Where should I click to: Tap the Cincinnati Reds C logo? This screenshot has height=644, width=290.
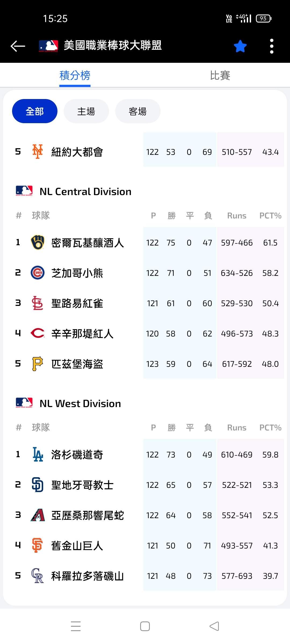(x=38, y=333)
